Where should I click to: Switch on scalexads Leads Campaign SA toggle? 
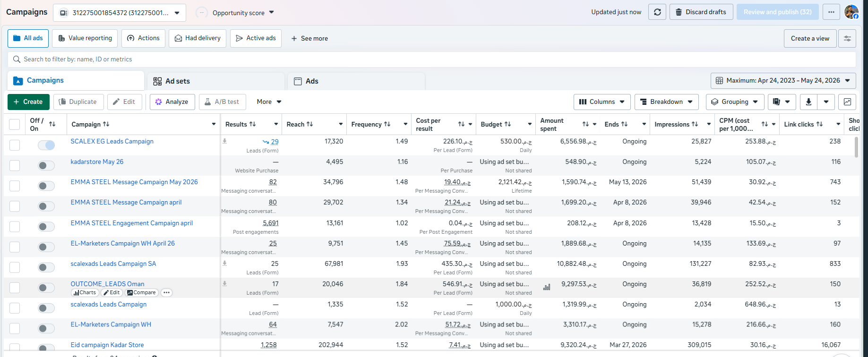pos(46,267)
